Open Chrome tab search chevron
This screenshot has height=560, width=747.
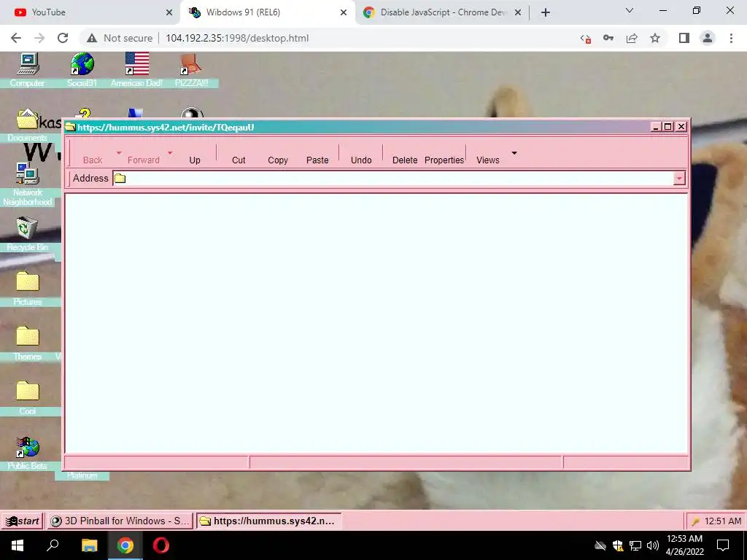[x=630, y=10]
